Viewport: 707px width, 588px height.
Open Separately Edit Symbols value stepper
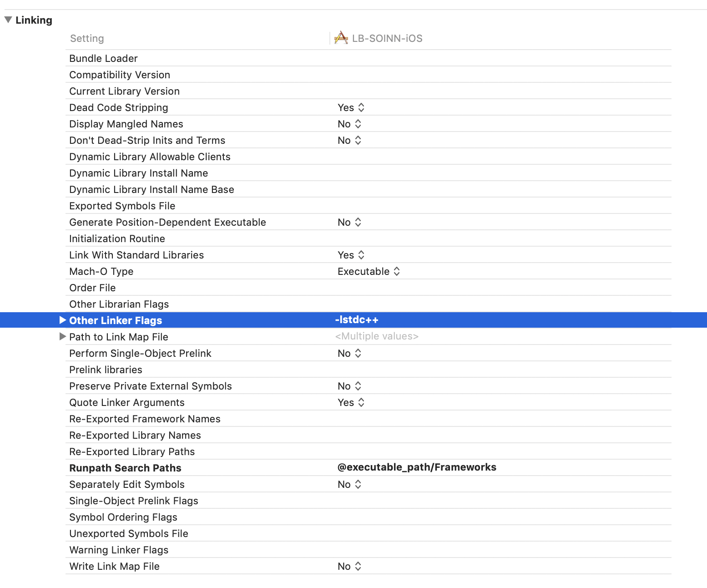pyautogui.click(x=358, y=484)
